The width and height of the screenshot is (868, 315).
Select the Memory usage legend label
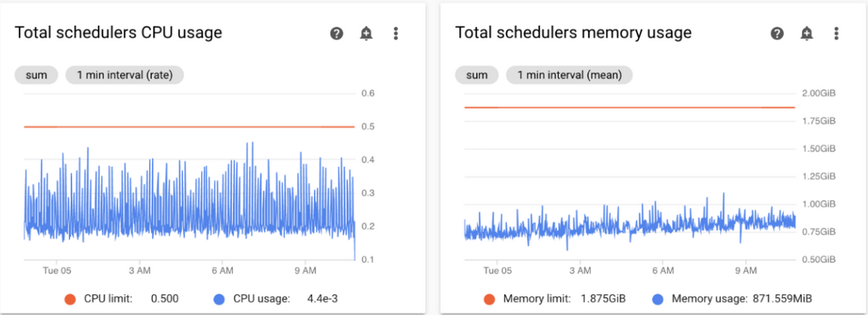(x=709, y=298)
